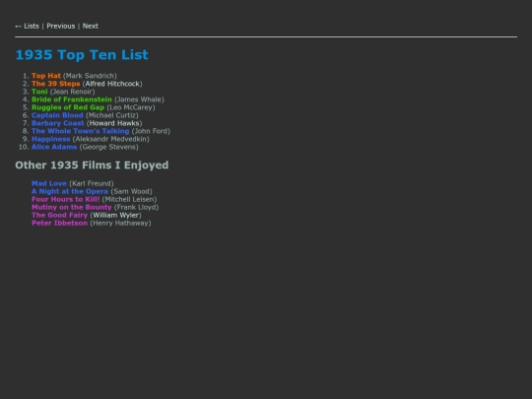Open Four Hours to Kill! link
The height and width of the screenshot is (399, 532).
pos(65,199)
